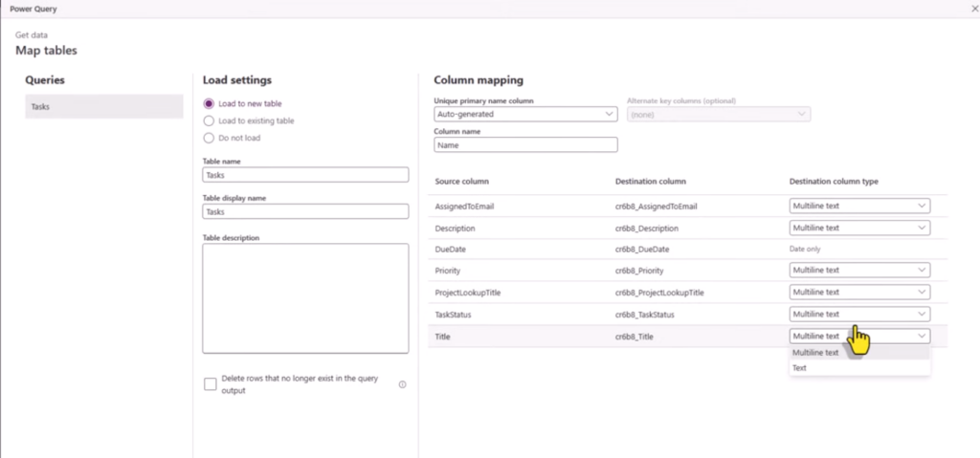
Task: Choose Multiline text option in open list
Action: pos(859,353)
